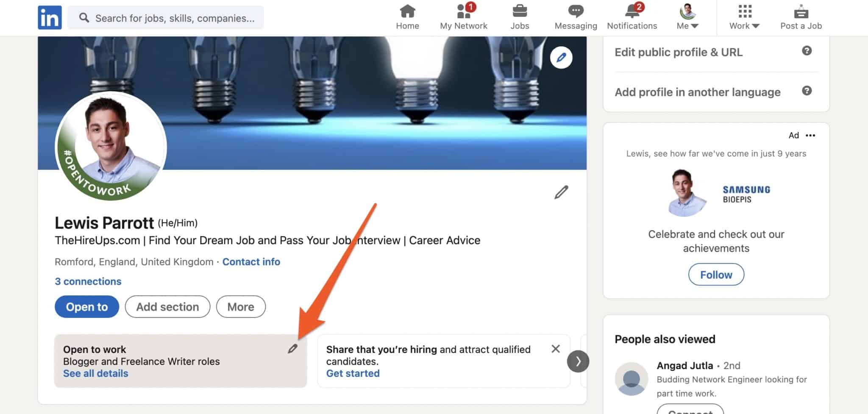Image resolution: width=868 pixels, height=414 pixels.
Task: Open Angad Jutla profile name
Action: click(685, 365)
